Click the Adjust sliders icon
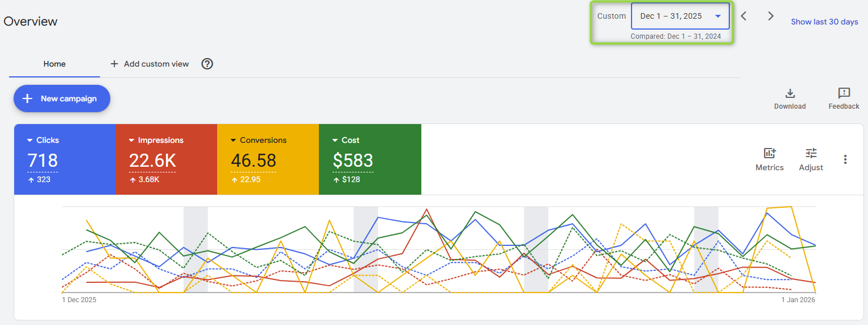 811,153
